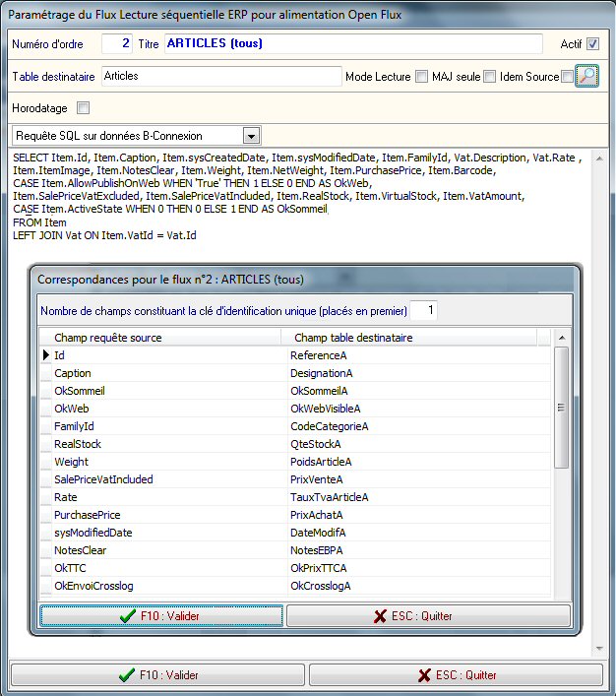Click the SQL area scroll up arrow
Screen dimensions: 616x696
599,158
